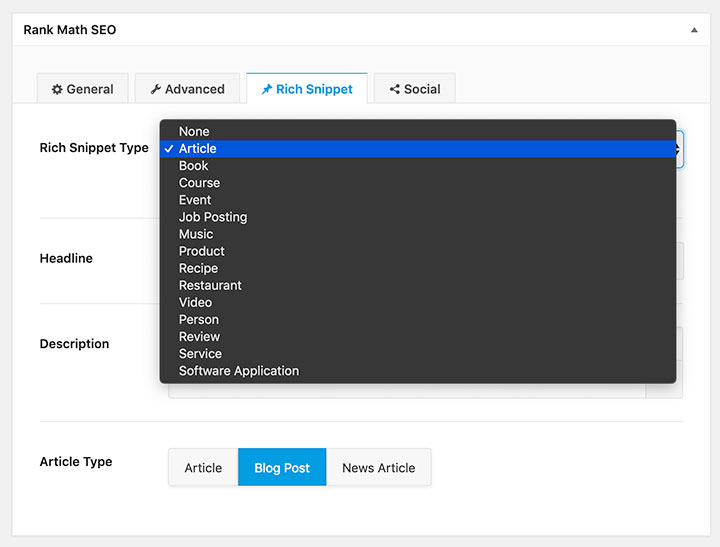Choose Job Posting option
Screen dimensions: 720x547
point(212,217)
